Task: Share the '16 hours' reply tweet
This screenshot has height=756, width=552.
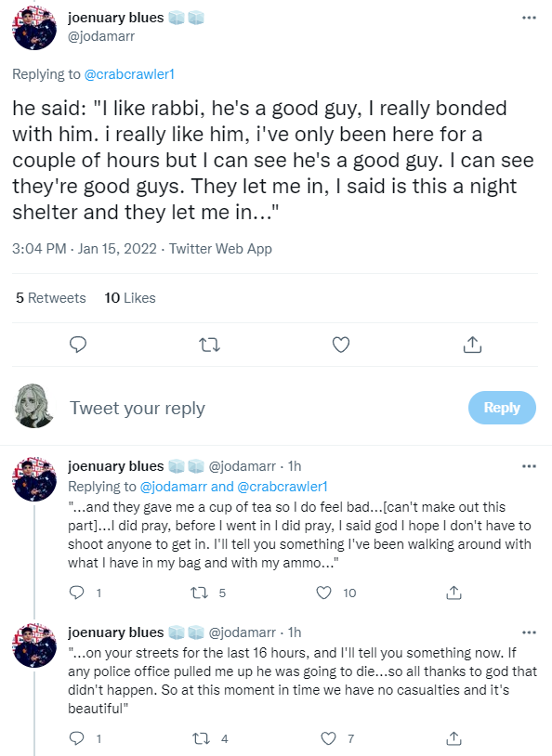Action: click(x=454, y=738)
